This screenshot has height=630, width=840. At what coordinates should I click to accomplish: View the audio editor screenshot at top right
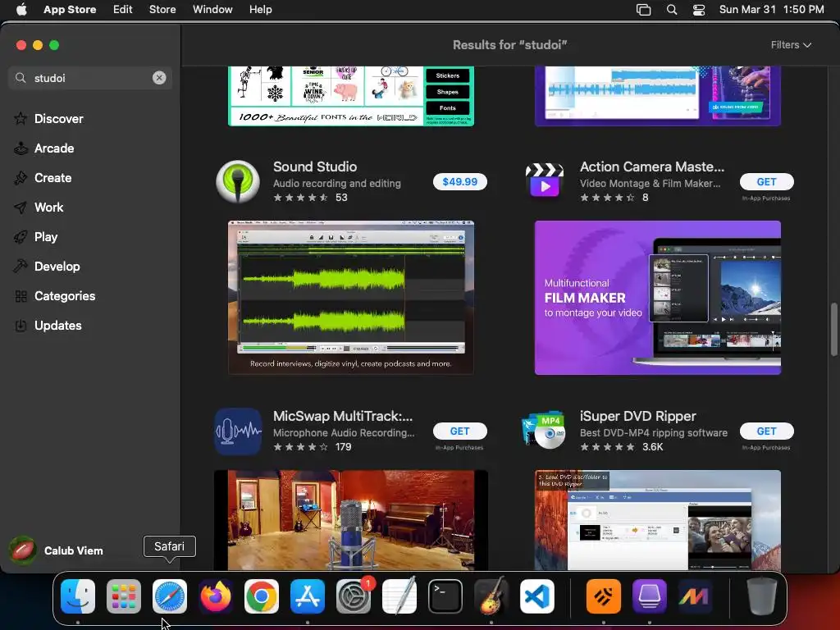[658, 97]
